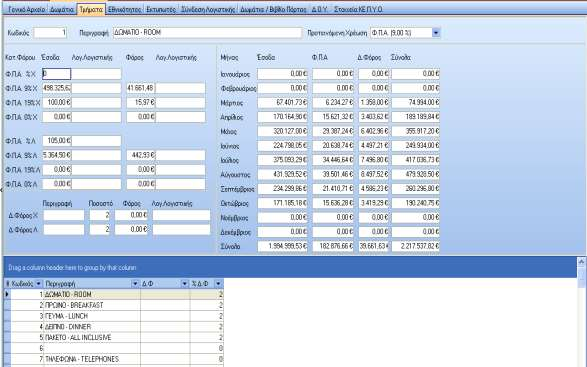
Task: Switch to Δωμάτια / Βιβλίο Πόρτας tab
Action: pos(273,9)
